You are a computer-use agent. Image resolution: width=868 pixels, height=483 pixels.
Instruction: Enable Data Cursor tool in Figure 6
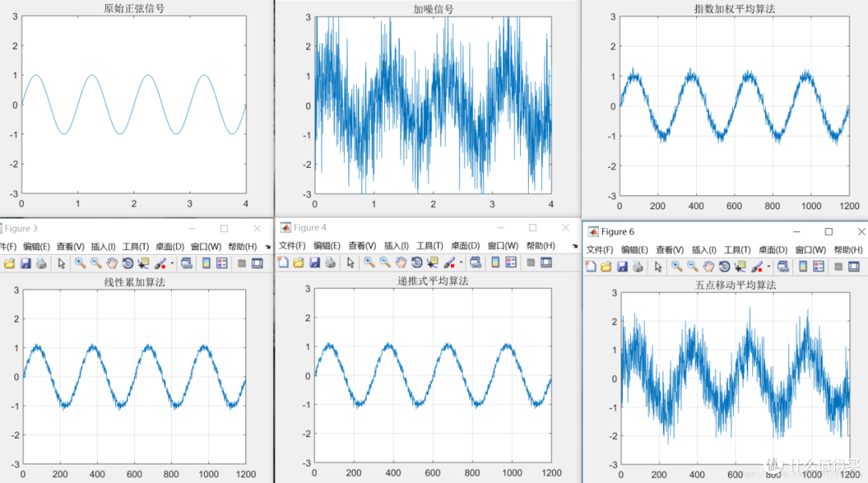click(x=740, y=267)
